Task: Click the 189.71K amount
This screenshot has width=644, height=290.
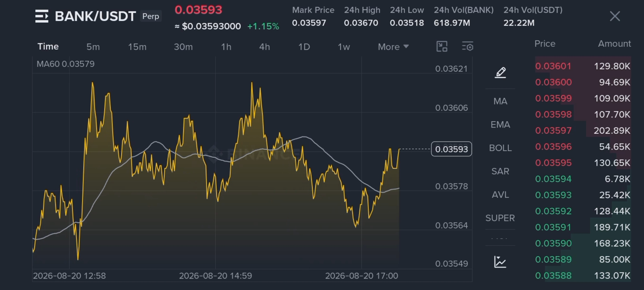Action: 612,227
